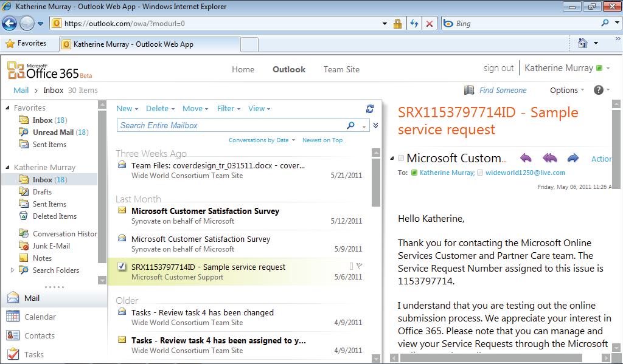The height and width of the screenshot is (364, 623).
Task: Click the Office 365 logo
Action: [x=50, y=70]
